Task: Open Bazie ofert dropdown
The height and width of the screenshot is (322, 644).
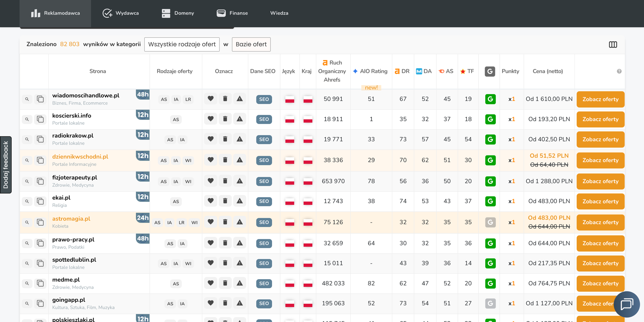Action: point(251,44)
